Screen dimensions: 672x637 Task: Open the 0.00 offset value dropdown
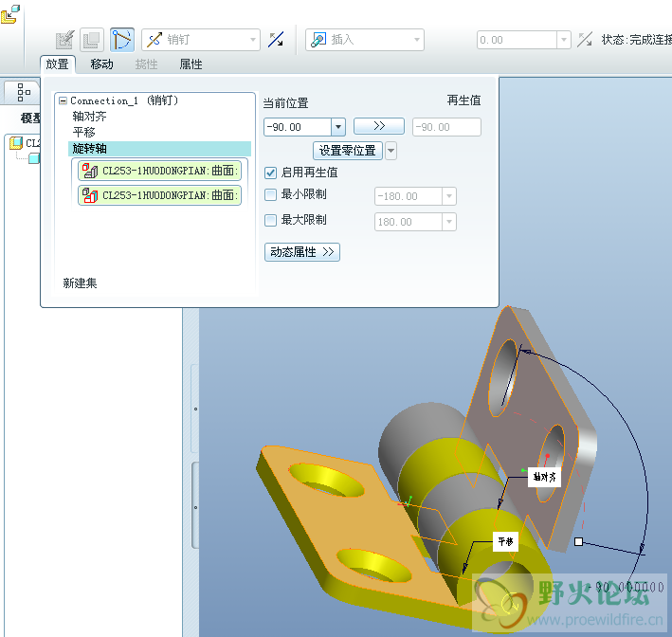(564, 41)
